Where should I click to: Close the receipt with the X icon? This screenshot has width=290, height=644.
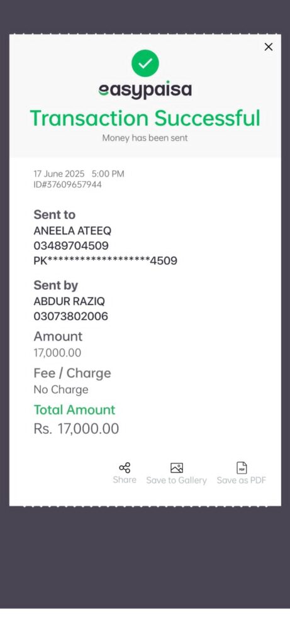coord(268,47)
